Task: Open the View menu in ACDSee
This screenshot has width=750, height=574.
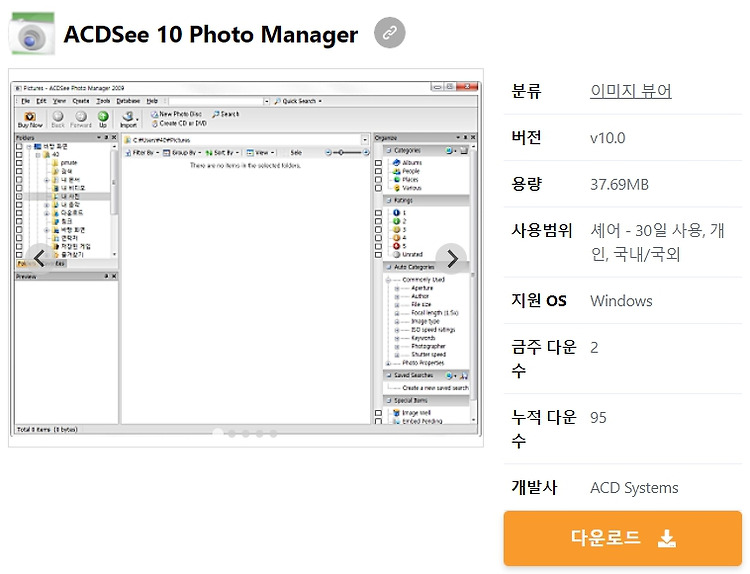Action: (59, 101)
